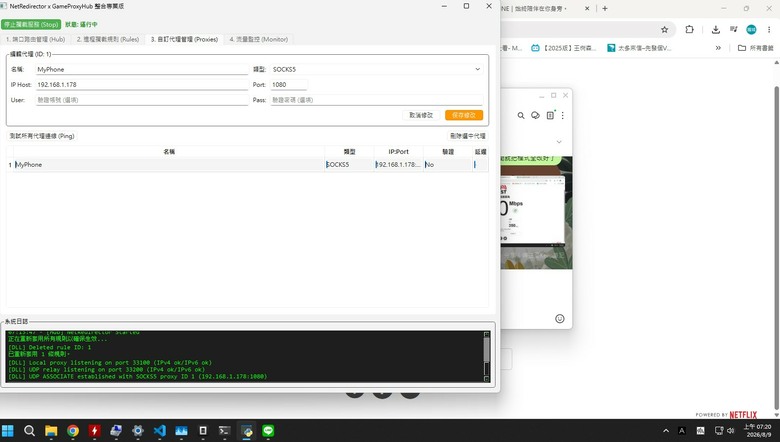The width and height of the screenshot is (780, 442).
Task: Click the green Stop interception button
Action: (31, 24)
